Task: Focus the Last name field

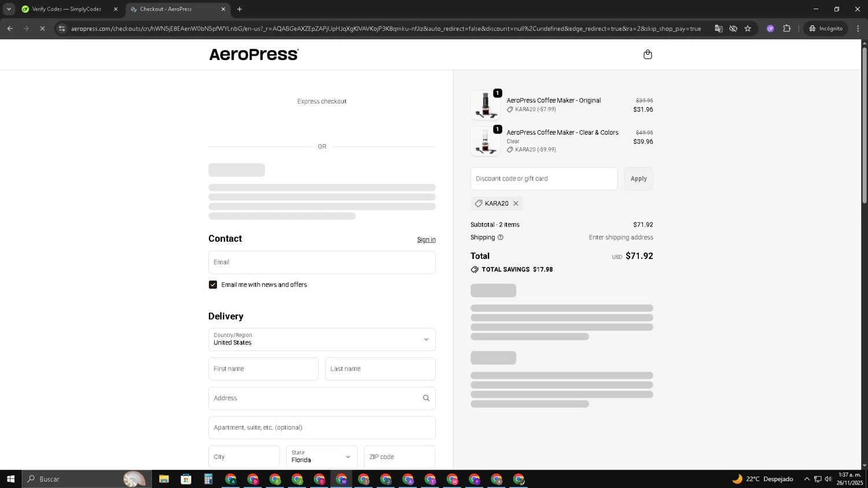Action: click(380, 369)
